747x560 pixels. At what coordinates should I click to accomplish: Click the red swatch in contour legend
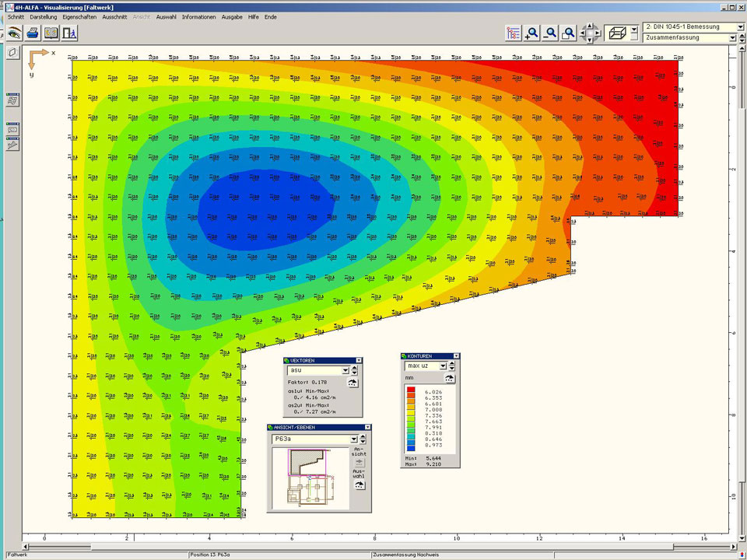pyautogui.click(x=411, y=390)
